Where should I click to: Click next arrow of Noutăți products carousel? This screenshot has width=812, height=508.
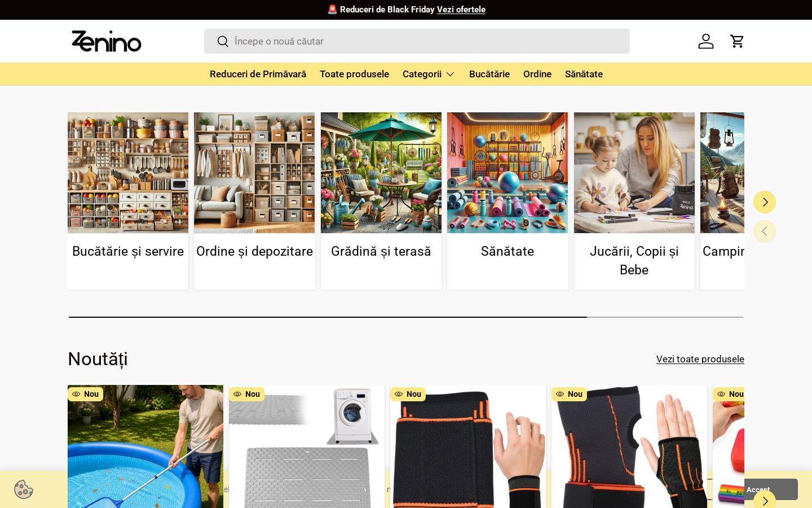pyautogui.click(x=765, y=500)
